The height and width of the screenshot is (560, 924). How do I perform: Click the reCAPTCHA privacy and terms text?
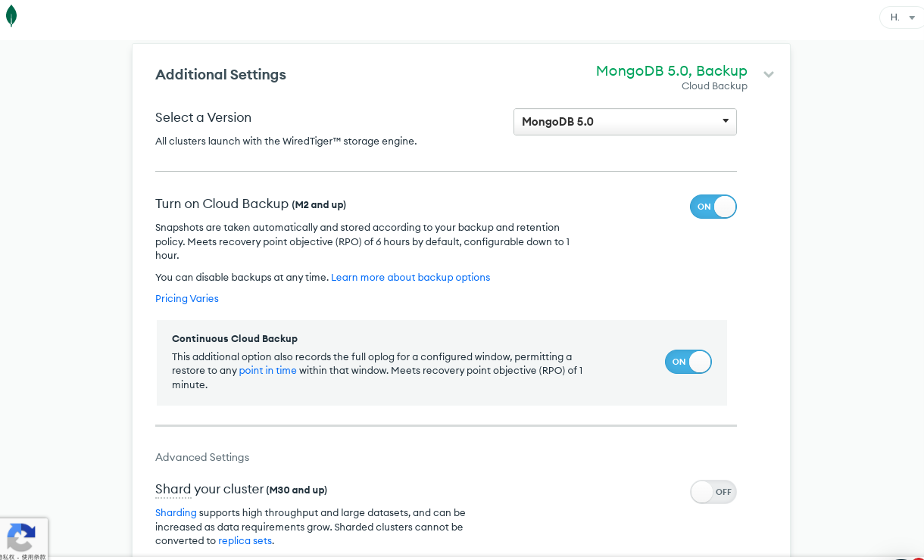[x=23, y=557]
